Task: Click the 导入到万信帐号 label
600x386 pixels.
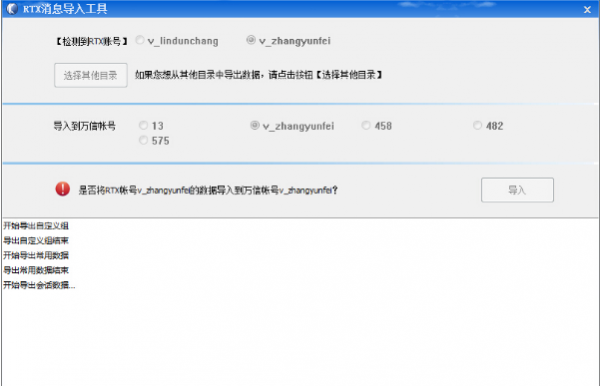Action: [85, 126]
